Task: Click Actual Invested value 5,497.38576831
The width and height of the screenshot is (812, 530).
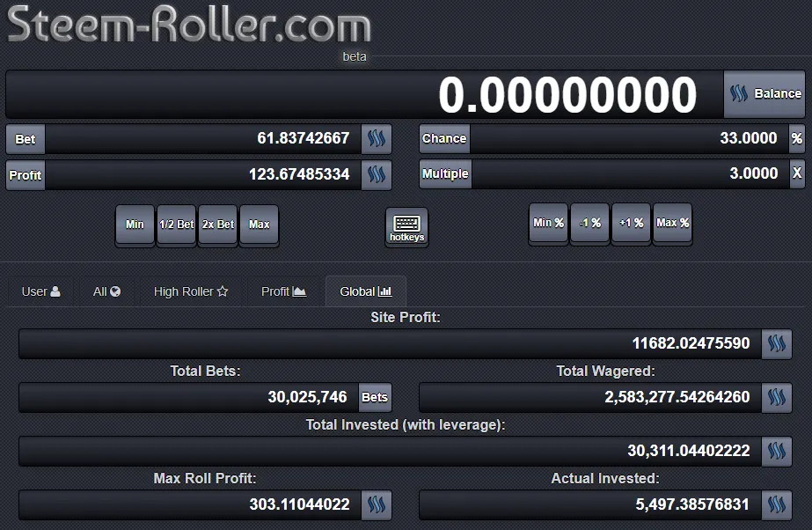Action: [692, 504]
